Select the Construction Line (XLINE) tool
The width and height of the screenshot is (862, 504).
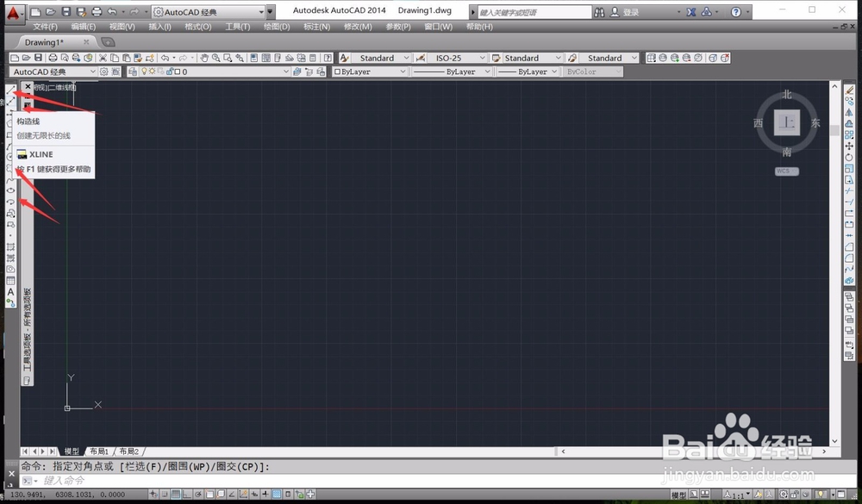[x=10, y=101]
